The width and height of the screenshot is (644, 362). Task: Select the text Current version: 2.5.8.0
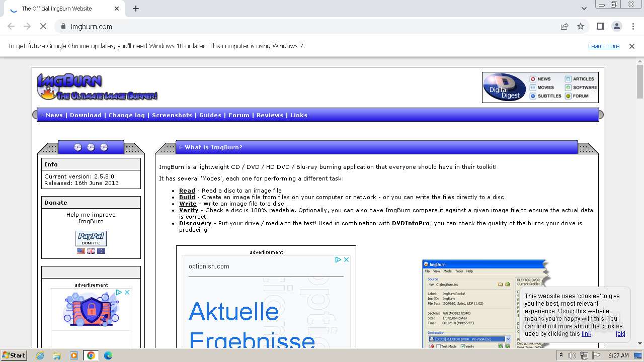point(79,176)
